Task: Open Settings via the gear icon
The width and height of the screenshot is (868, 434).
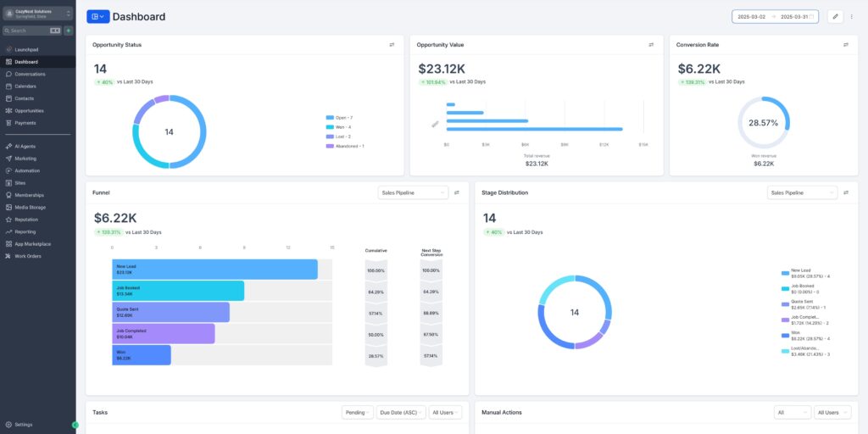Action: tap(8, 424)
